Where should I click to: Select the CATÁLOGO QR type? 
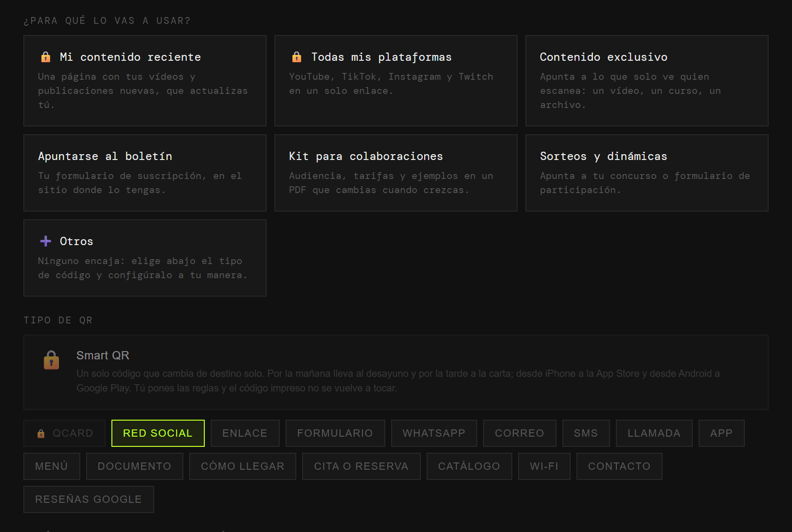click(469, 466)
